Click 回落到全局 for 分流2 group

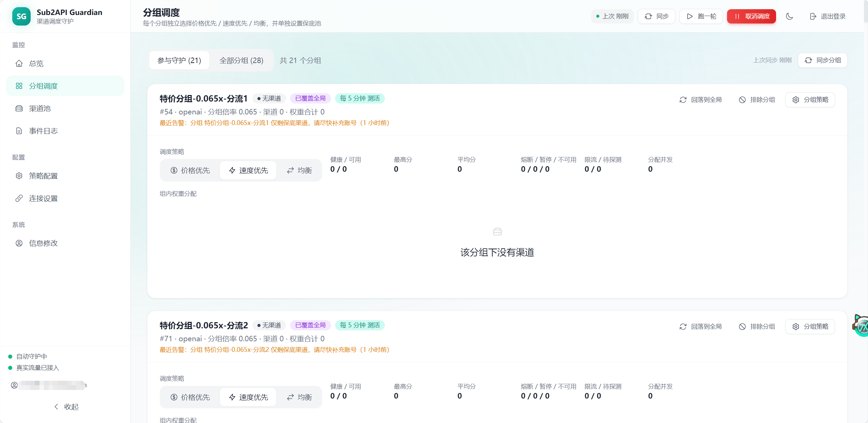point(700,327)
